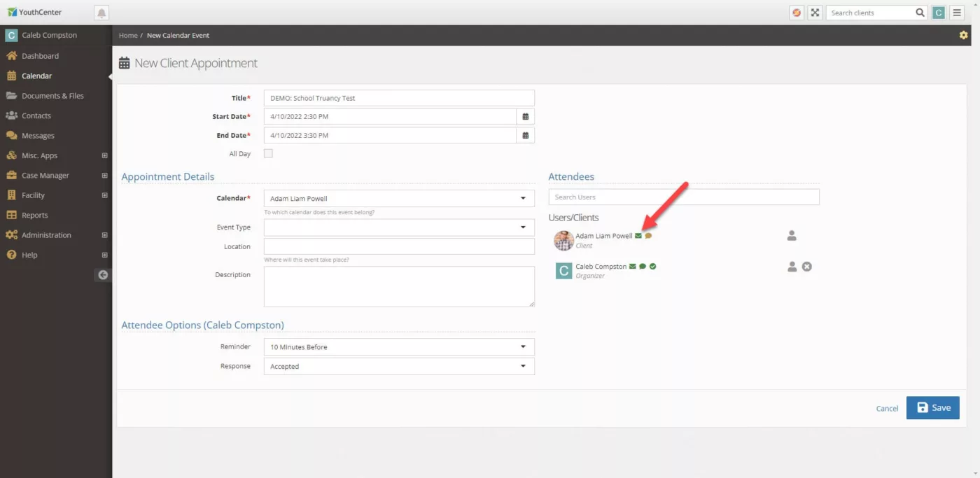Click the Home breadcrumb link

(x=128, y=35)
